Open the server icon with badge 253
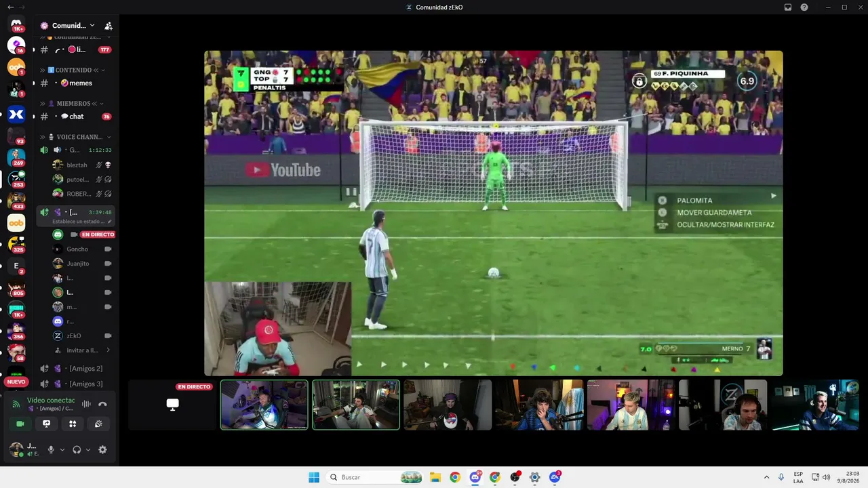Image resolution: width=868 pixels, height=488 pixels. (16, 179)
